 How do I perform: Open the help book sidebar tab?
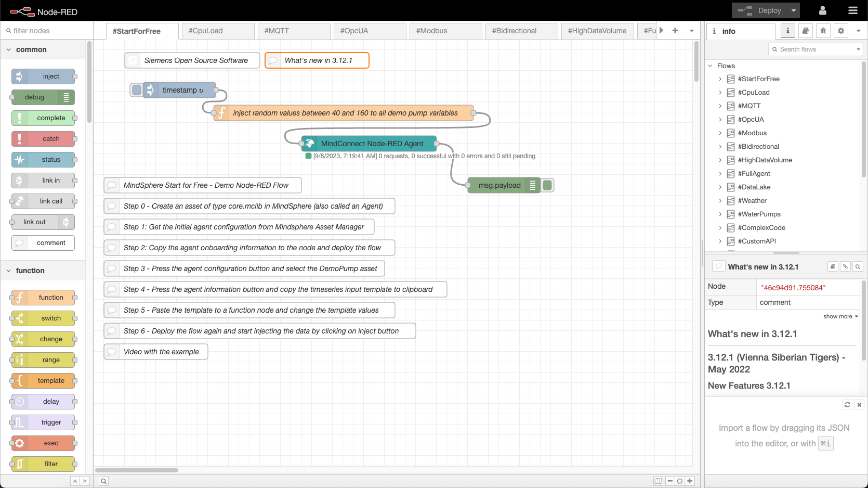[805, 31]
